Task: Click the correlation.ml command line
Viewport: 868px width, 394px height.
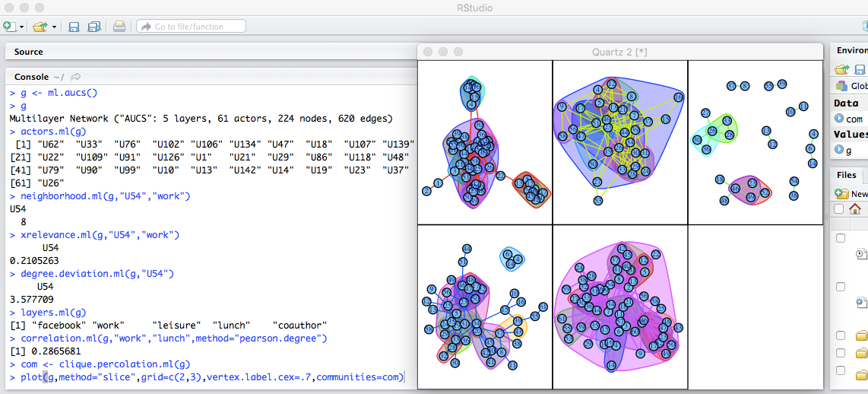Action: (169, 338)
